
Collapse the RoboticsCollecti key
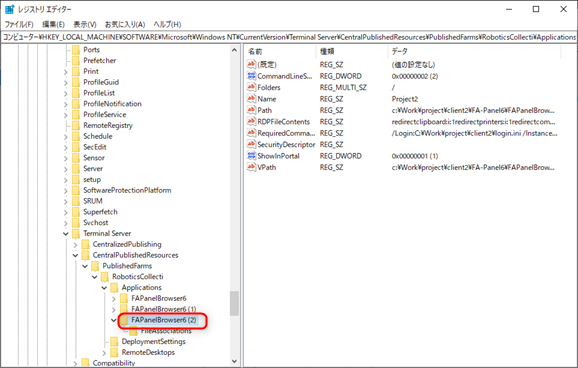click(x=94, y=277)
